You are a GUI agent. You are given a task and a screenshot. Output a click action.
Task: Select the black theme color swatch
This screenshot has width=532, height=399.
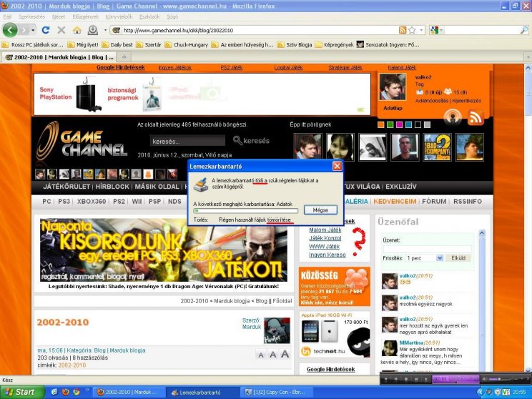coord(418,125)
